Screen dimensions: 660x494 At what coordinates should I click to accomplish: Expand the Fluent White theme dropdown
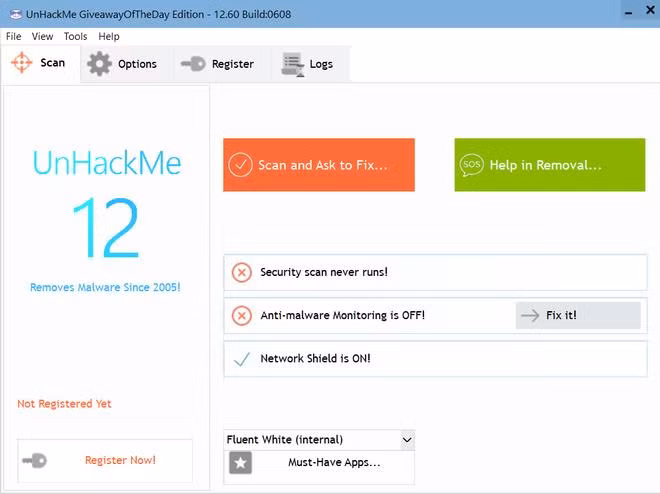[x=406, y=439]
